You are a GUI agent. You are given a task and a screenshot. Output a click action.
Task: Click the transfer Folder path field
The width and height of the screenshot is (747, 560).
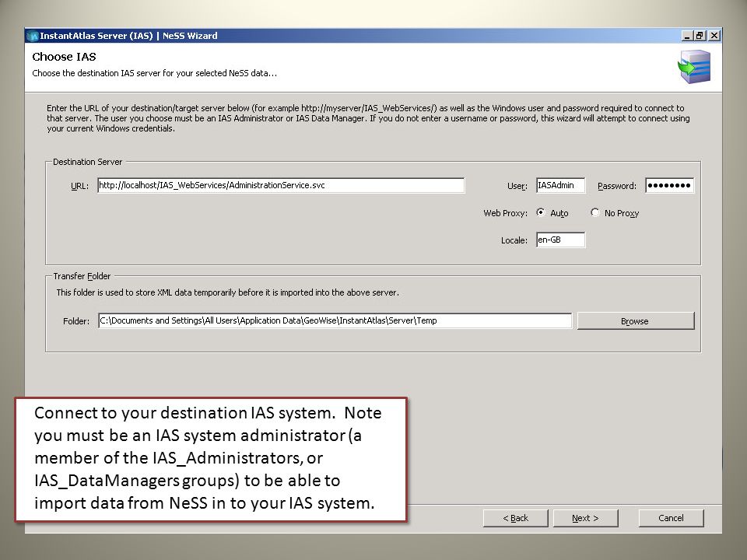click(x=335, y=320)
